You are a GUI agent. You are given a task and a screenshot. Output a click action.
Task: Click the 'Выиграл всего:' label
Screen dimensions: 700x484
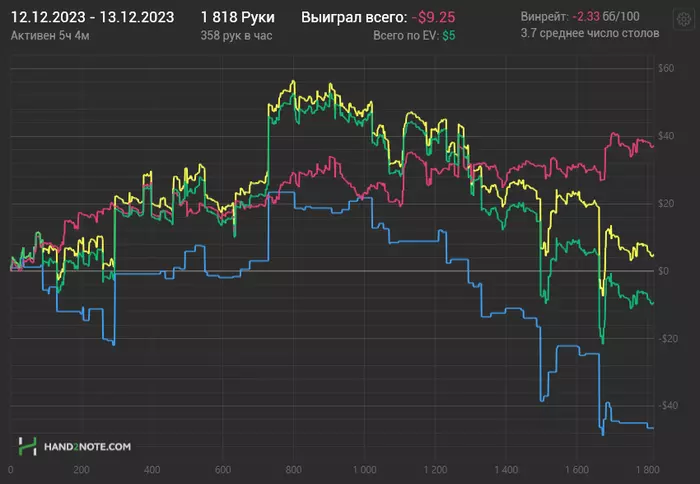click(354, 17)
